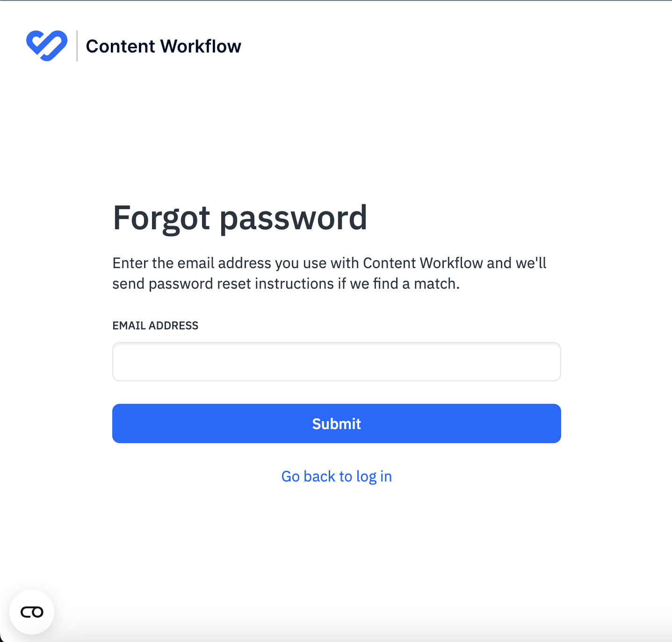672x642 pixels.
Task: Select the app logo left of the divider line
Action: click(x=47, y=45)
